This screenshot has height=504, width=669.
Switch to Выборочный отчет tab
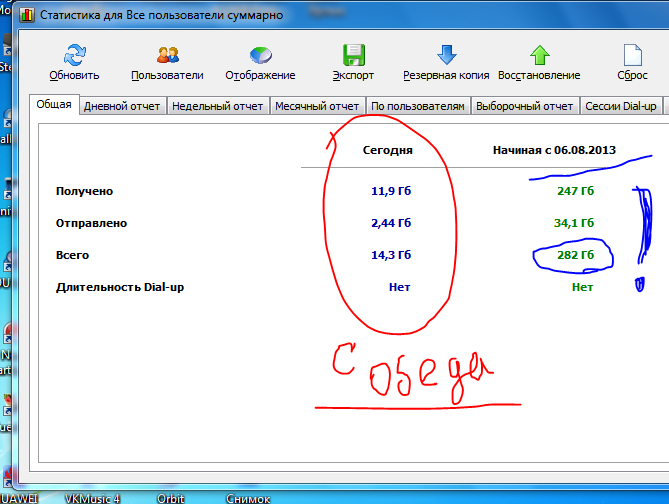[525, 106]
